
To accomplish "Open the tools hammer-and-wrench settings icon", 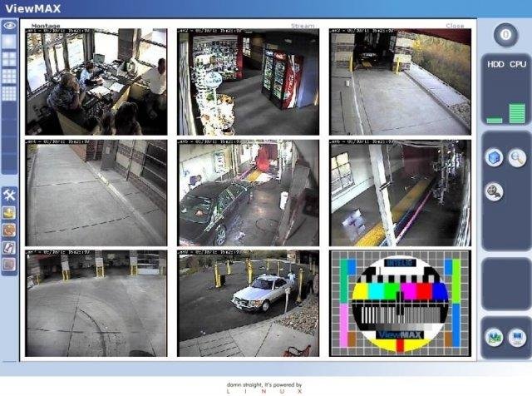I will click(9, 195).
